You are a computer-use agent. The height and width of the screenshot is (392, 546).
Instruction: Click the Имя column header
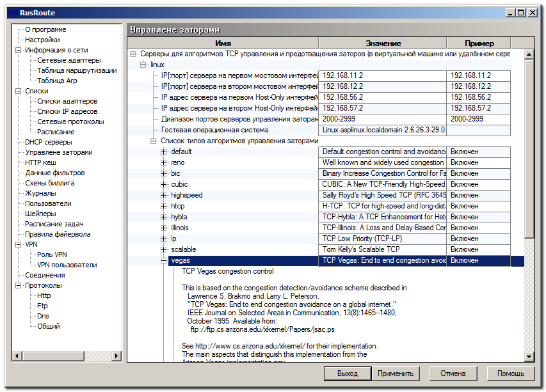point(223,43)
